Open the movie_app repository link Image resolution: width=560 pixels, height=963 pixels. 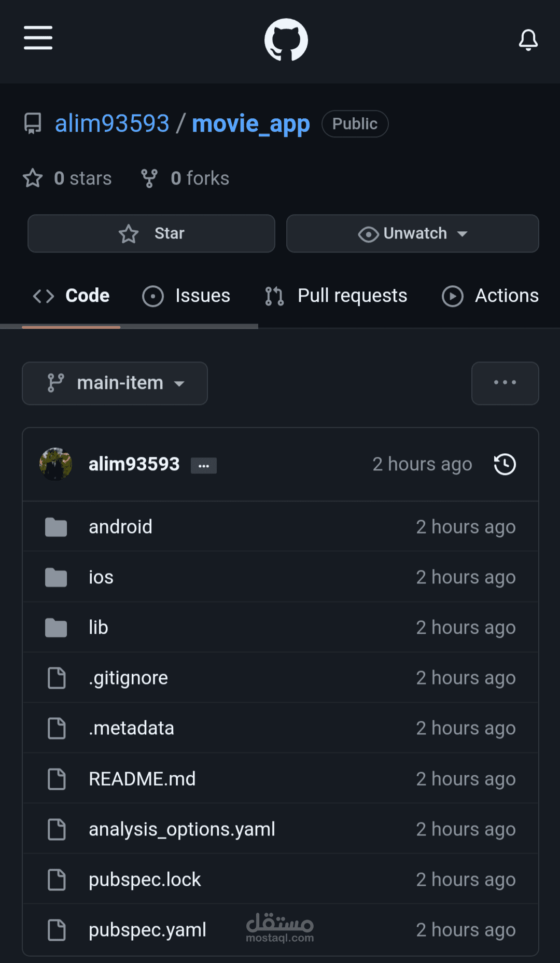pos(250,123)
